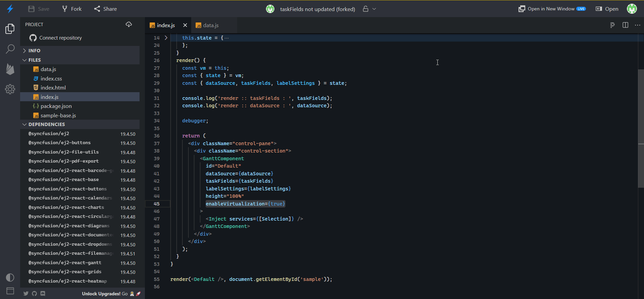Select @syncfusion/ej2-react-diagrams dependency
644x299 pixels.
pos(80,226)
